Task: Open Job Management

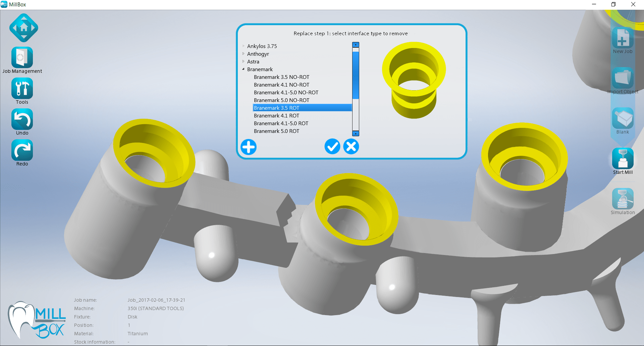Action: [x=22, y=58]
